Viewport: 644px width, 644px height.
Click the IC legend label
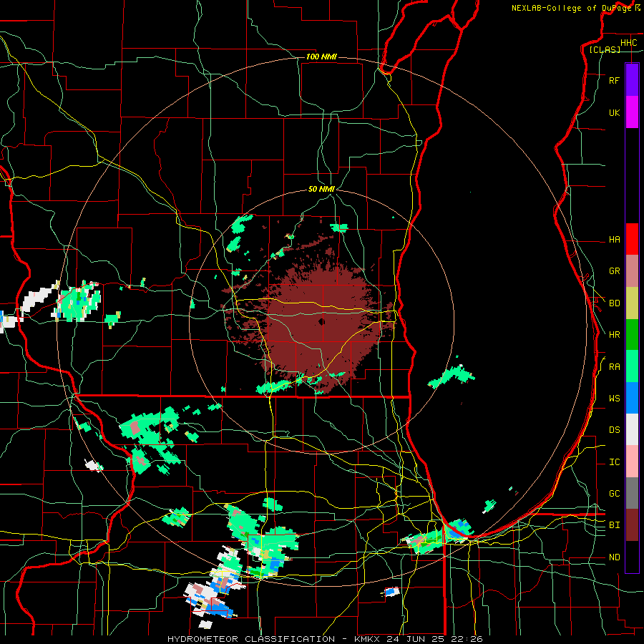tap(614, 462)
